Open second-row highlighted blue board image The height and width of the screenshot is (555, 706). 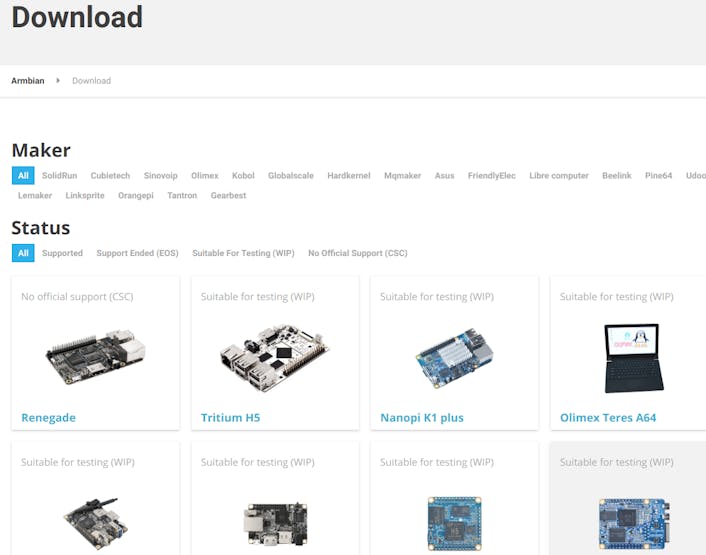point(634,523)
